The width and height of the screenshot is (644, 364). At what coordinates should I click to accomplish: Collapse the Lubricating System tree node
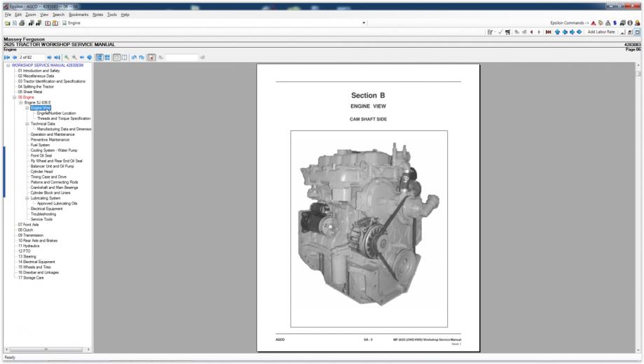[27, 198]
